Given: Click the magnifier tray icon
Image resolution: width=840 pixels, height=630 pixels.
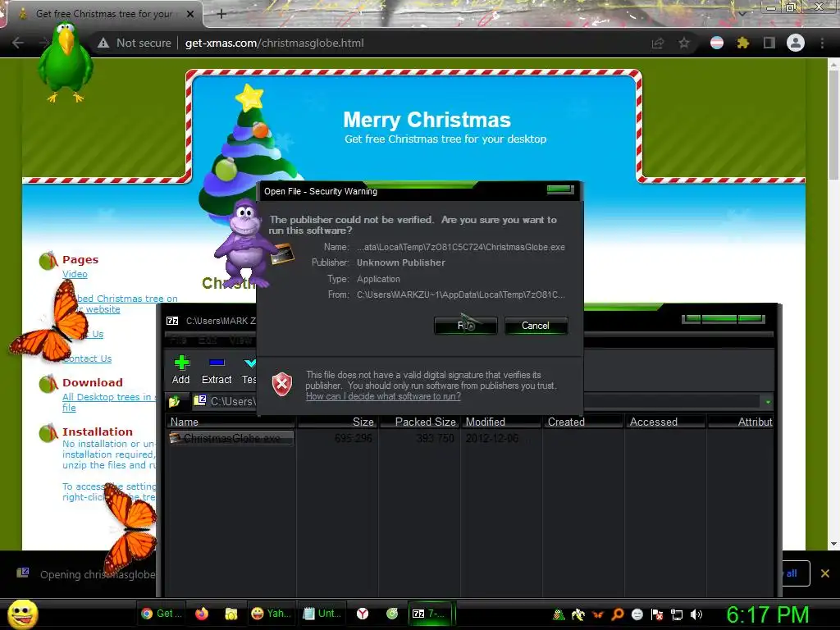Looking at the screenshot, I should pos(617,614).
